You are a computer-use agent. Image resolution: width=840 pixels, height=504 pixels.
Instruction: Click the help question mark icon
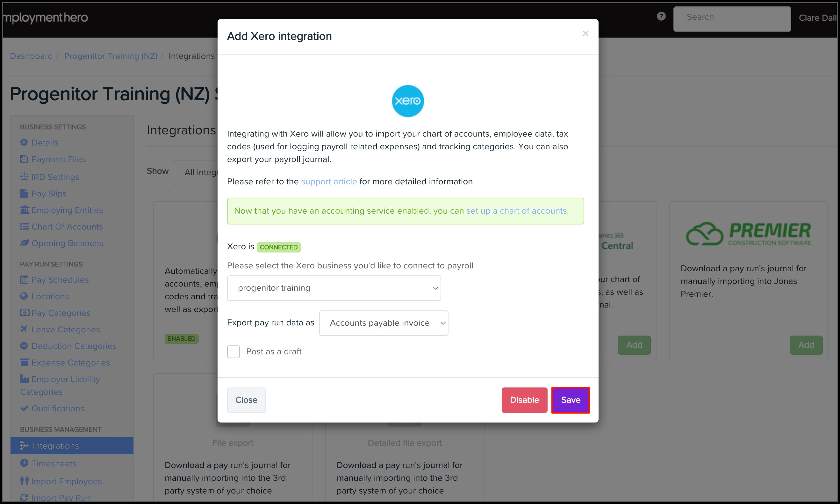[x=661, y=16]
